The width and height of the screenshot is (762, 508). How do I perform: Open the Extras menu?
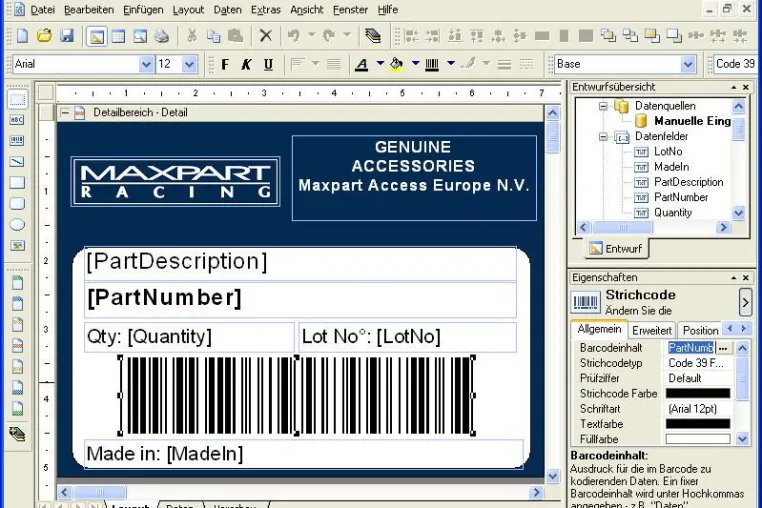click(265, 10)
